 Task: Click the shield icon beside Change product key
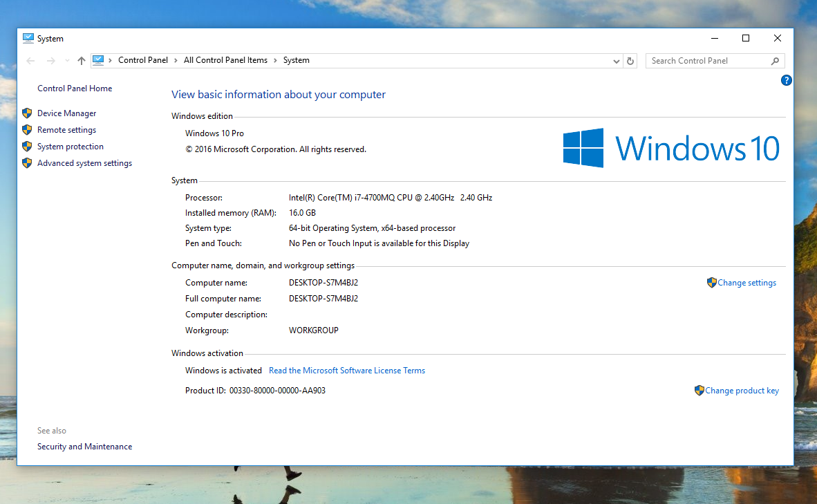pyautogui.click(x=699, y=391)
